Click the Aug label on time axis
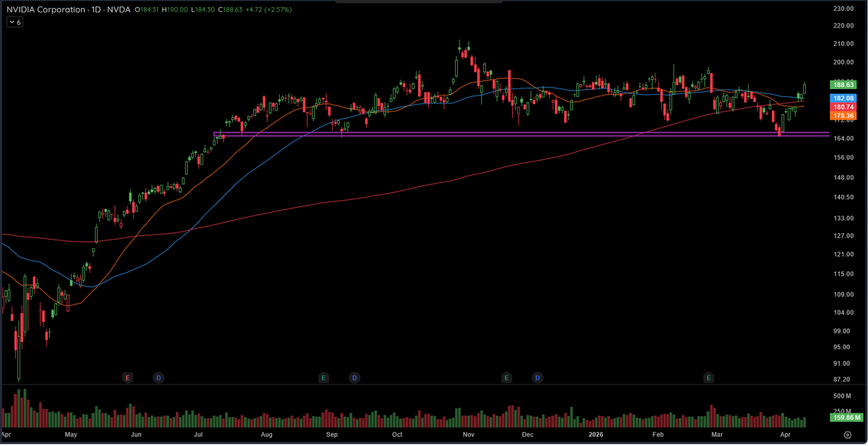This screenshot has width=868, height=446. tap(266, 437)
